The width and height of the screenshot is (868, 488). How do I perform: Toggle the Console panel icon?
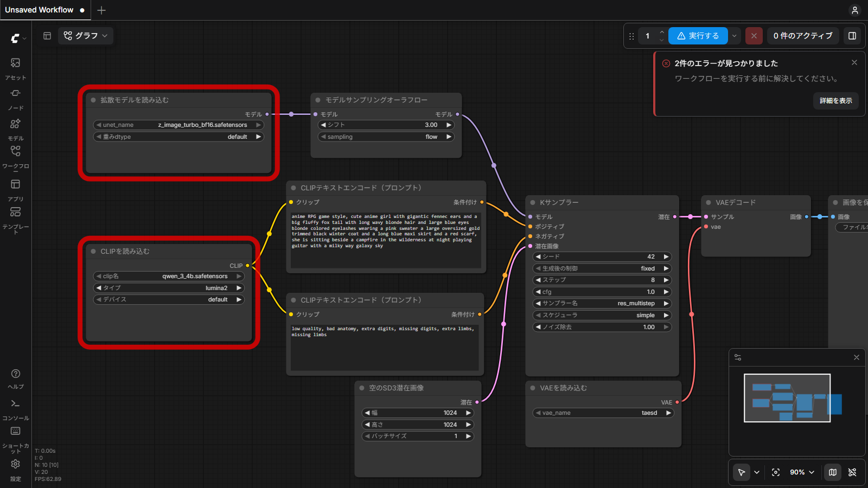pyautogui.click(x=16, y=409)
